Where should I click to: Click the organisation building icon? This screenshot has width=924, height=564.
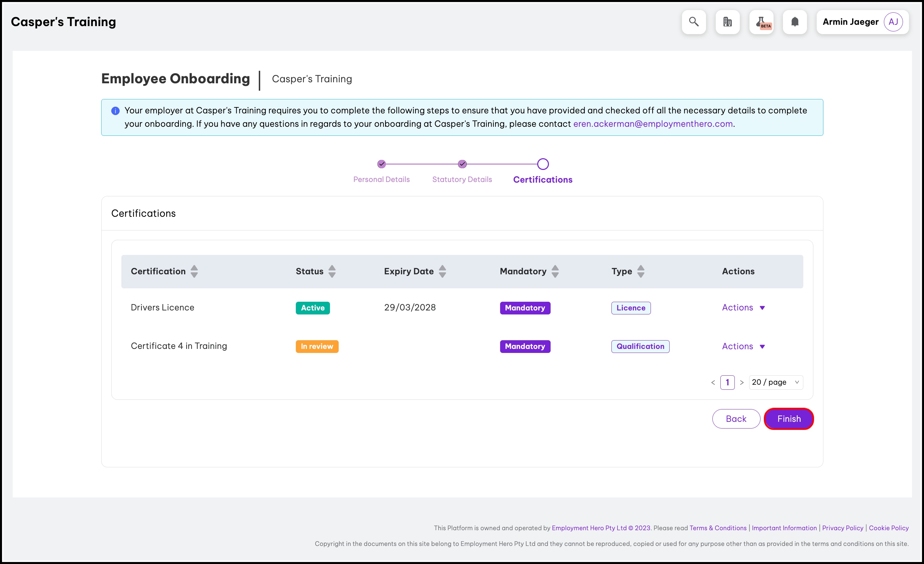click(727, 22)
